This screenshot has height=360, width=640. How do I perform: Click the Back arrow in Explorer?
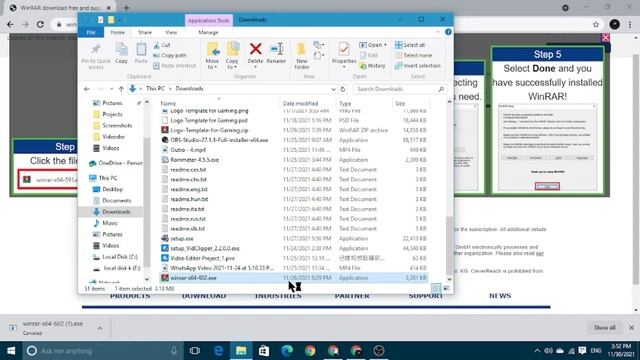87,89
